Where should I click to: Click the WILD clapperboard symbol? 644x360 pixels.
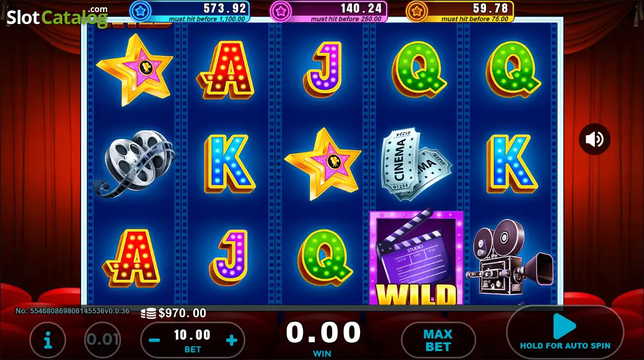coord(416,257)
